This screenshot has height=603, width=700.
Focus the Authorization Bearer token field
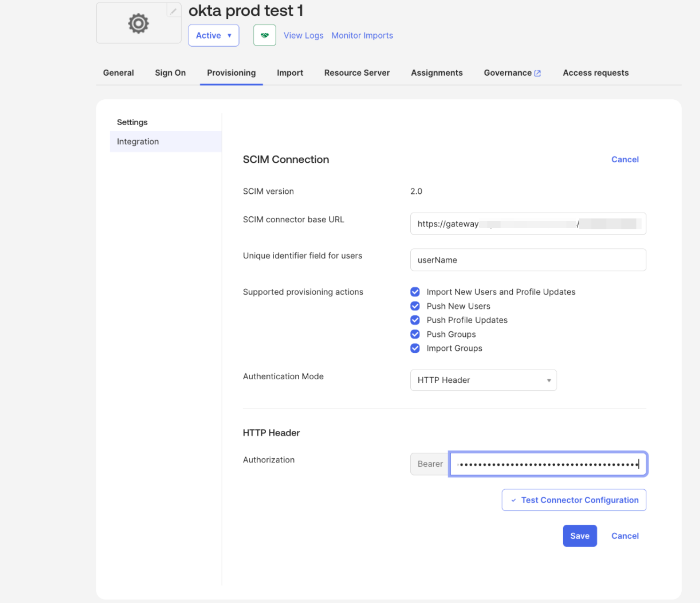(548, 464)
